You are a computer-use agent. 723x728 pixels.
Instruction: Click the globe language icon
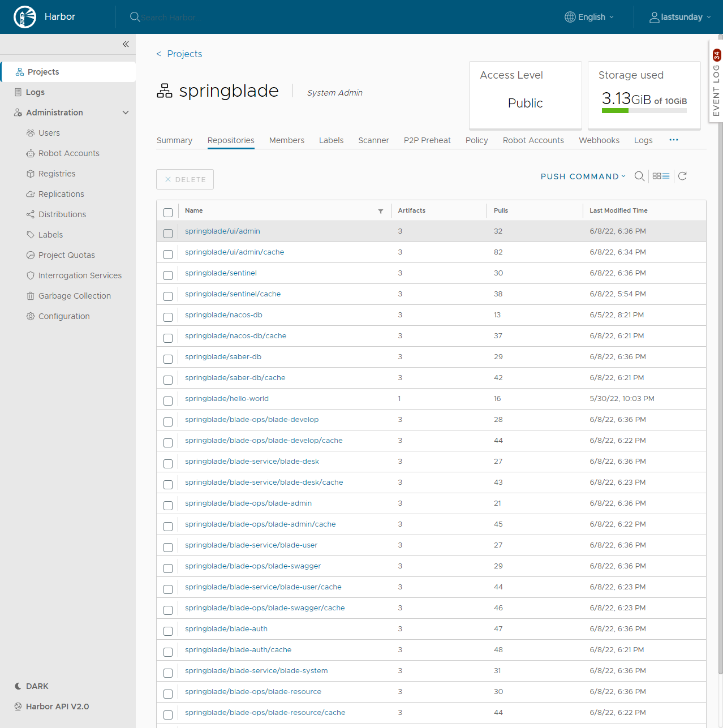570,17
